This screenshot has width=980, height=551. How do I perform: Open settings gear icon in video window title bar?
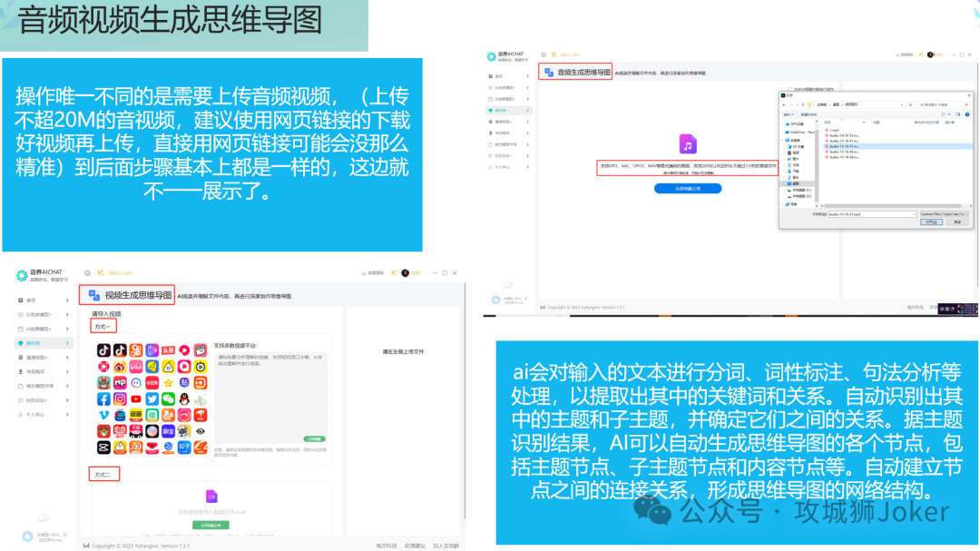click(87, 272)
